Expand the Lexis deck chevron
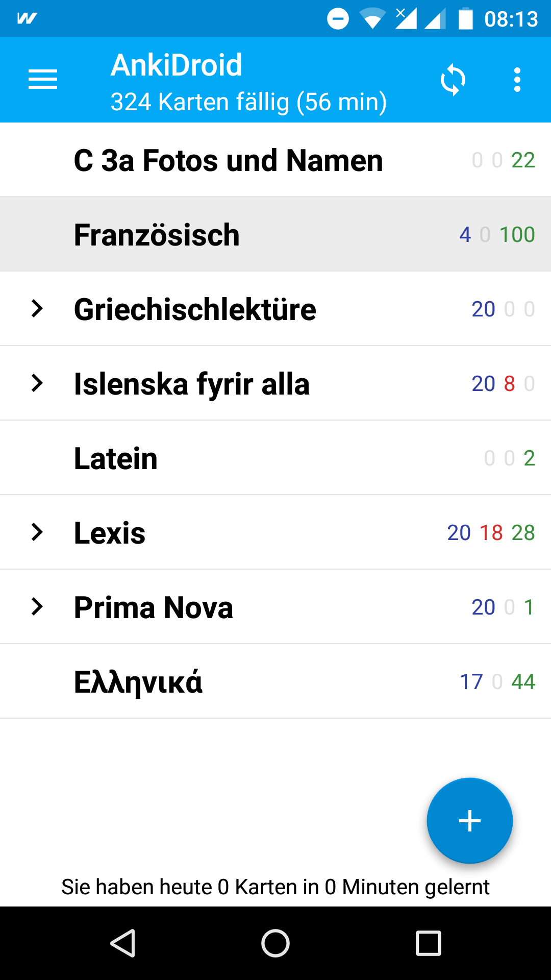 (37, 532)
